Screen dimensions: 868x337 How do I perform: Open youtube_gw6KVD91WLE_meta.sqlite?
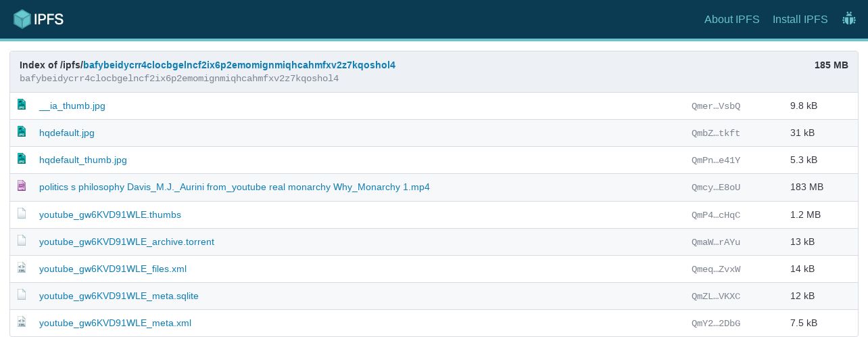119,296
